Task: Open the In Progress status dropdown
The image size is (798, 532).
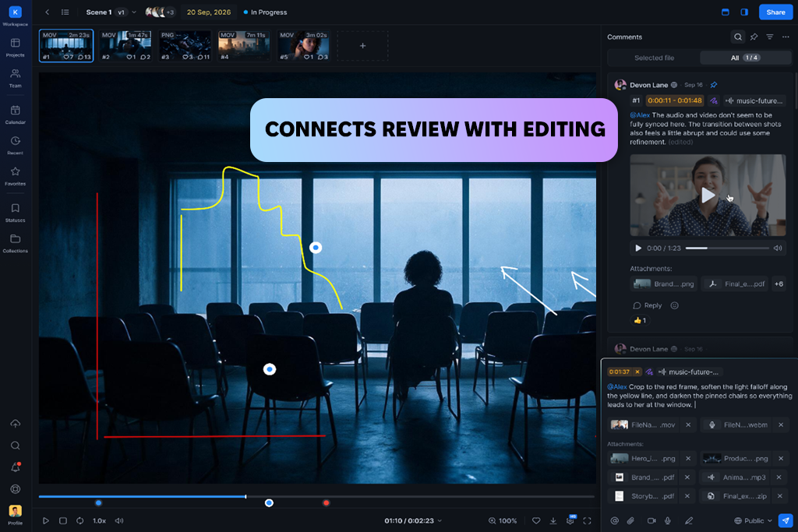Action: click(x=265, y=12)
